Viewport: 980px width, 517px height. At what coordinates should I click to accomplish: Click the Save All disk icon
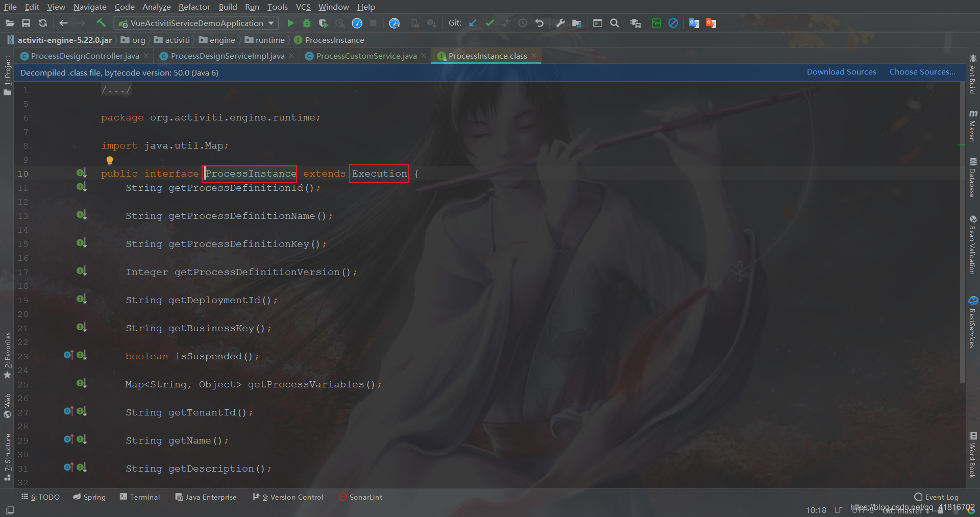tap(26, 23)
